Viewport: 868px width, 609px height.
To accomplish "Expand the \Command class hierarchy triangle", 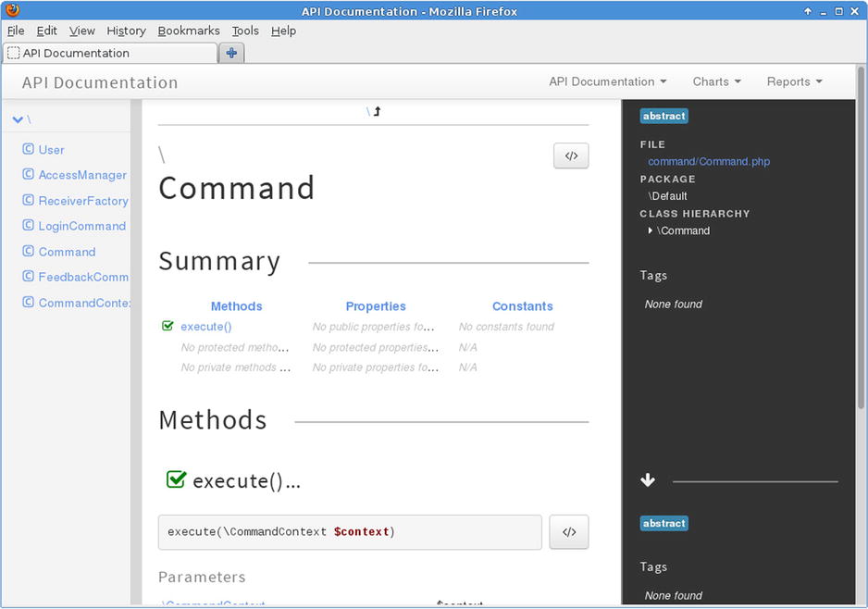I will point(650,230).
